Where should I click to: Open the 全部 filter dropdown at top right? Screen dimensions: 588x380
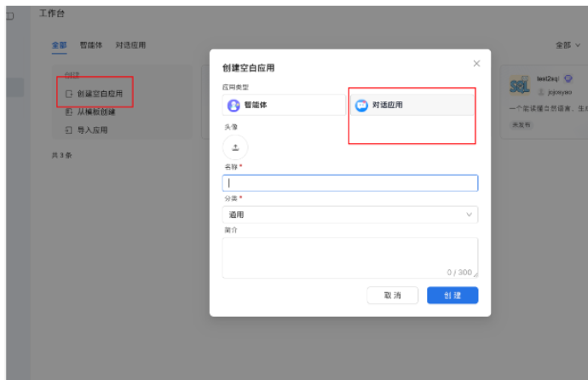pos(568,45)
